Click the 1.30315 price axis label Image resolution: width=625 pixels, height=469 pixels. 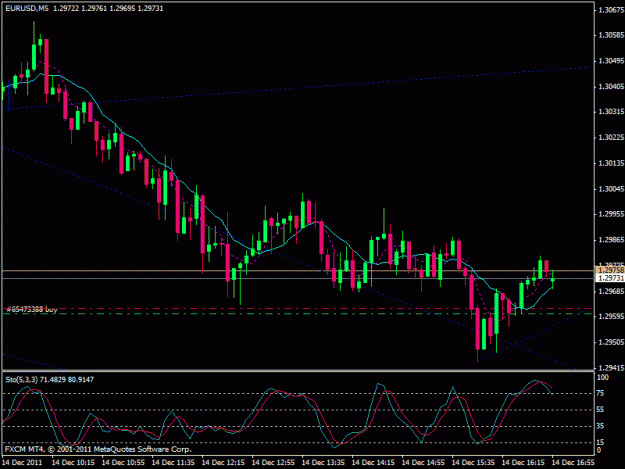[x=611, y=112]
